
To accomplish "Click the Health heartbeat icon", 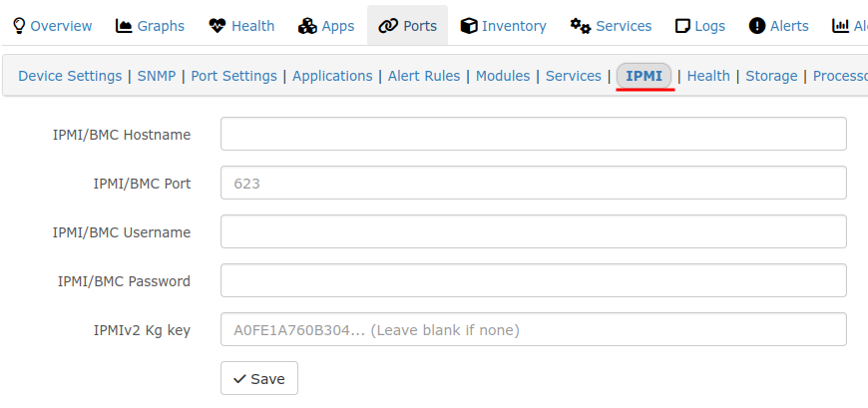I will pyautogui.click(x=217, y=26).
